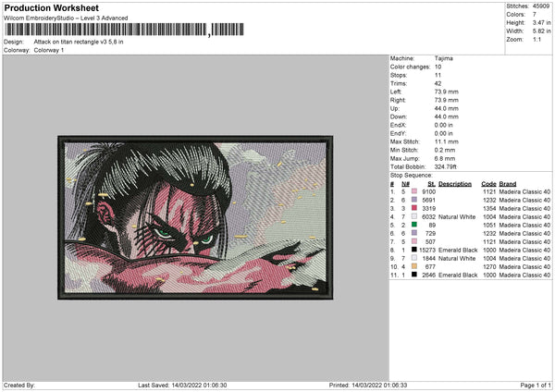This screenshot has height=392, width=555.
Task: Click stitch count '507' in stop row 7
Action: pos(430,241)
